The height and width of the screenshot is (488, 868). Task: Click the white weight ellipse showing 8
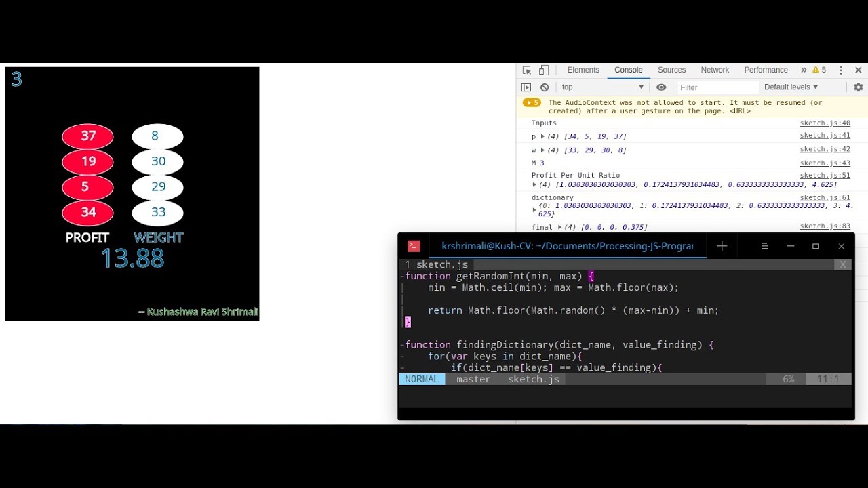point(157,136)
